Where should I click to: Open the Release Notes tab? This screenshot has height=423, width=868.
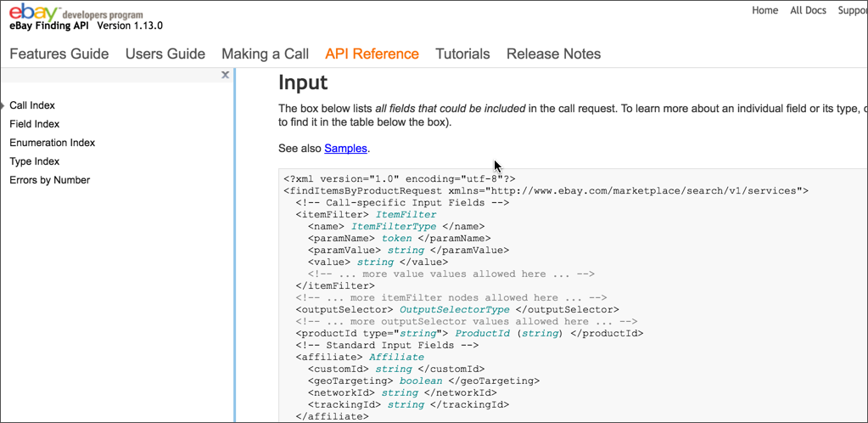pos(553,54)
